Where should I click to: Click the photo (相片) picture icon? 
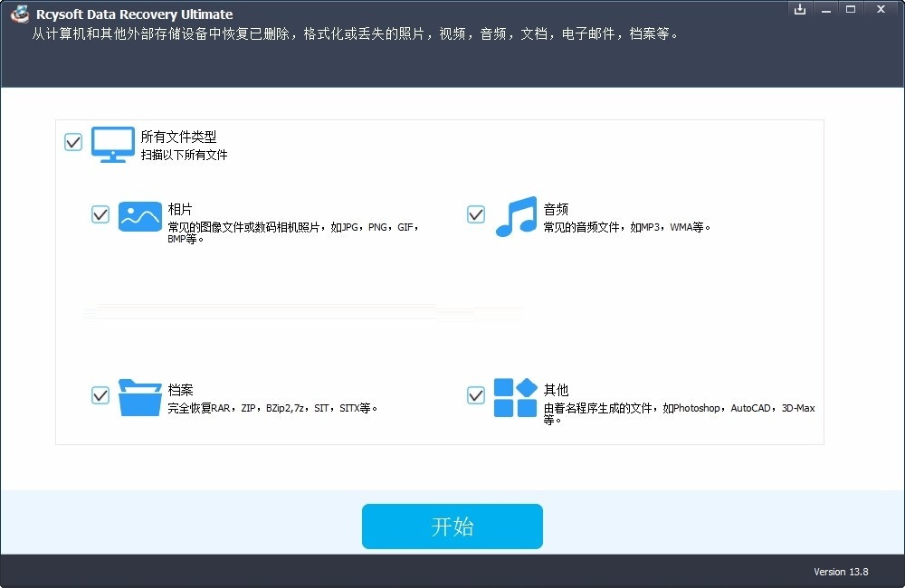(139, 216)
